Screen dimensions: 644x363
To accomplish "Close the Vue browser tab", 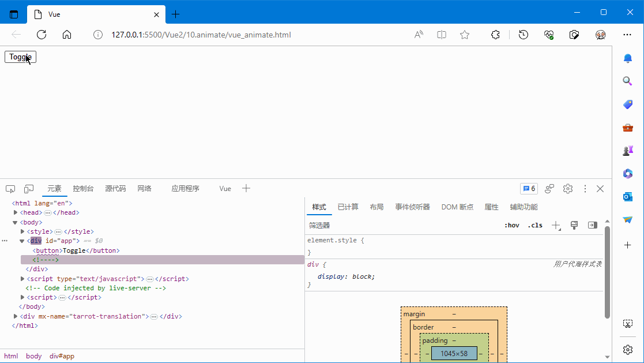I will click(156, 14).
